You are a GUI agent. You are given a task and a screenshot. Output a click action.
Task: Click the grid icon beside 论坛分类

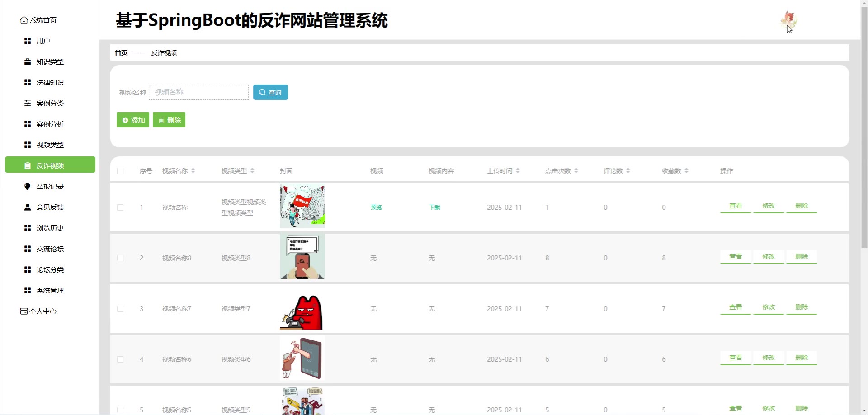(x=28, y=269)
